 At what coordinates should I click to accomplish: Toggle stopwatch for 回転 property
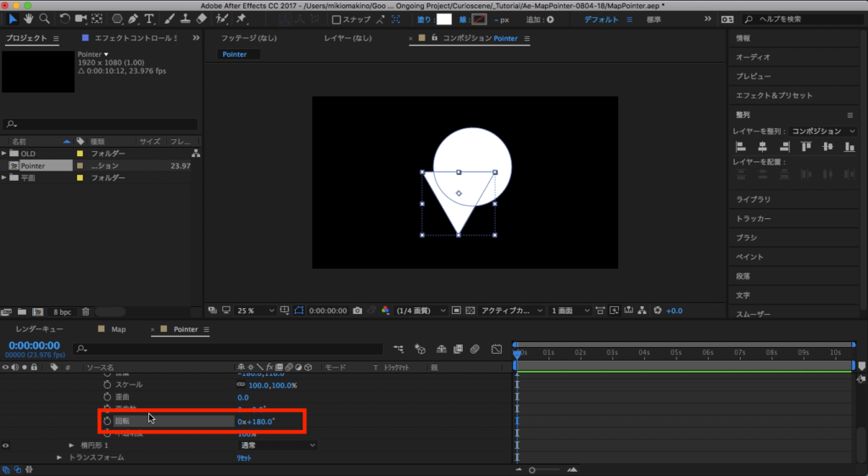107,421
